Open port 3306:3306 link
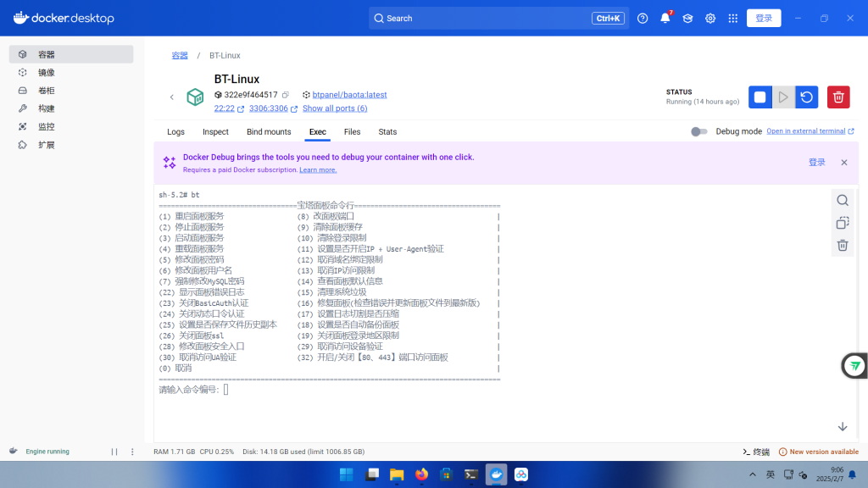This screenshot has height=488, width=868. coord(269,108)
